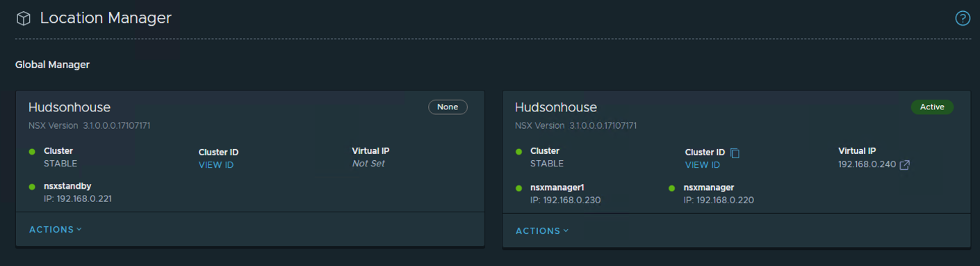This screenshot has width=980, height=266.
Task: Expand ACTIONS menu on the Active Hudsonhouse card
Action: [542, 231]
